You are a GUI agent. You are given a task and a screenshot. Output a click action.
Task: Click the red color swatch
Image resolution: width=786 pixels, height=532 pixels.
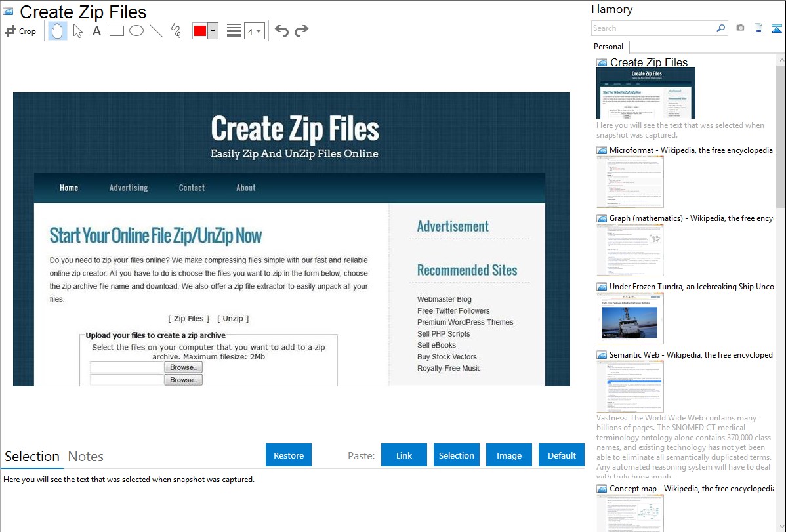(x=200, y=31)
